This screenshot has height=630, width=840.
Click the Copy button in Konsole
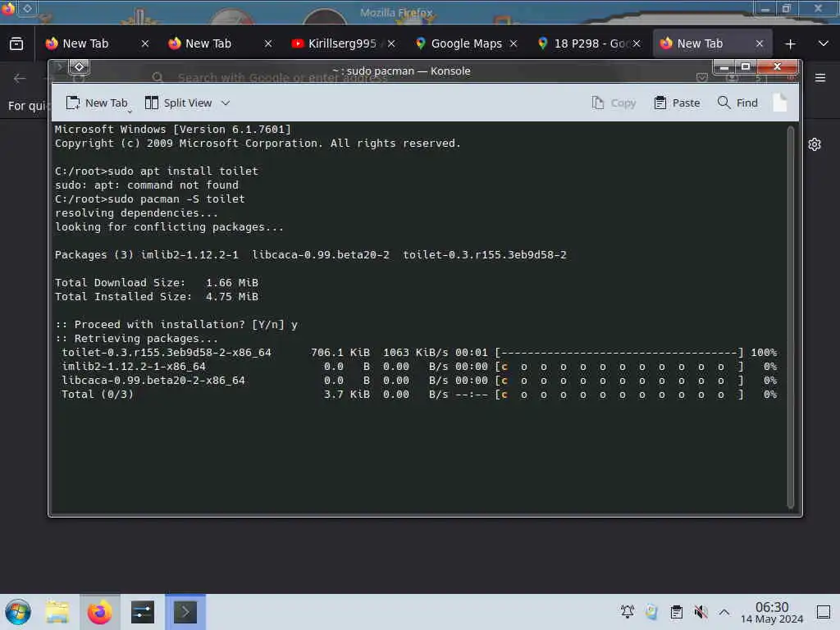[614, 103]
